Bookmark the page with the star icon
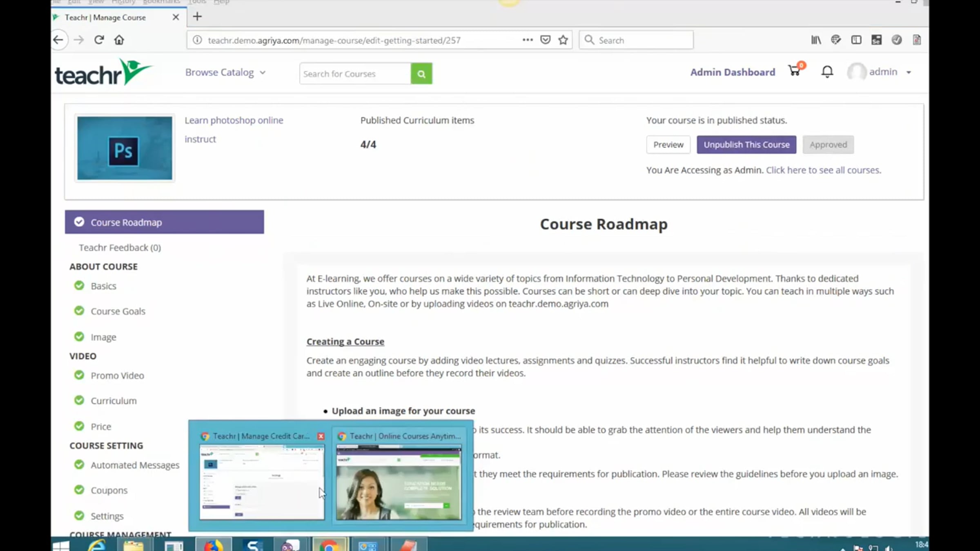 click(x=563, y=40)
